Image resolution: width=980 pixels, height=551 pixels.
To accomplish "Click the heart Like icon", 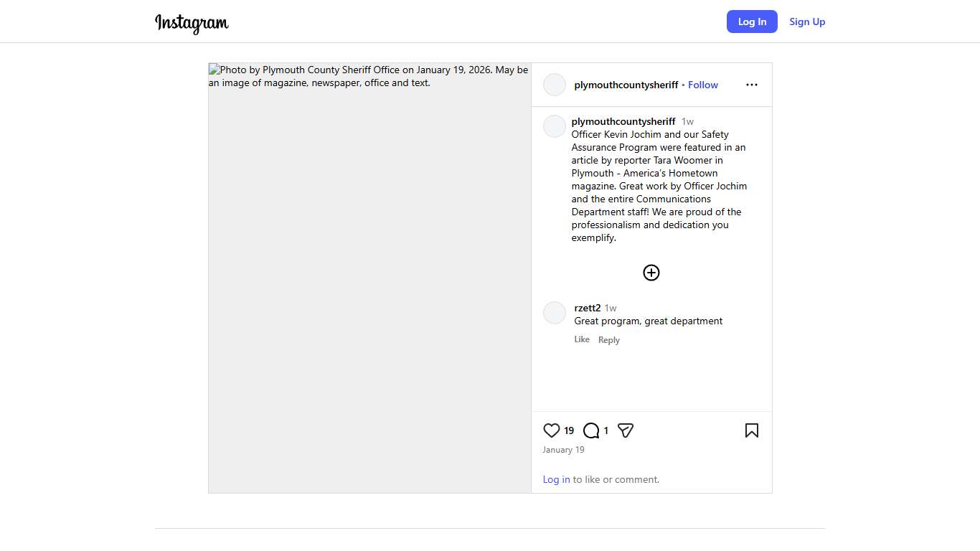I will (551, 430).
